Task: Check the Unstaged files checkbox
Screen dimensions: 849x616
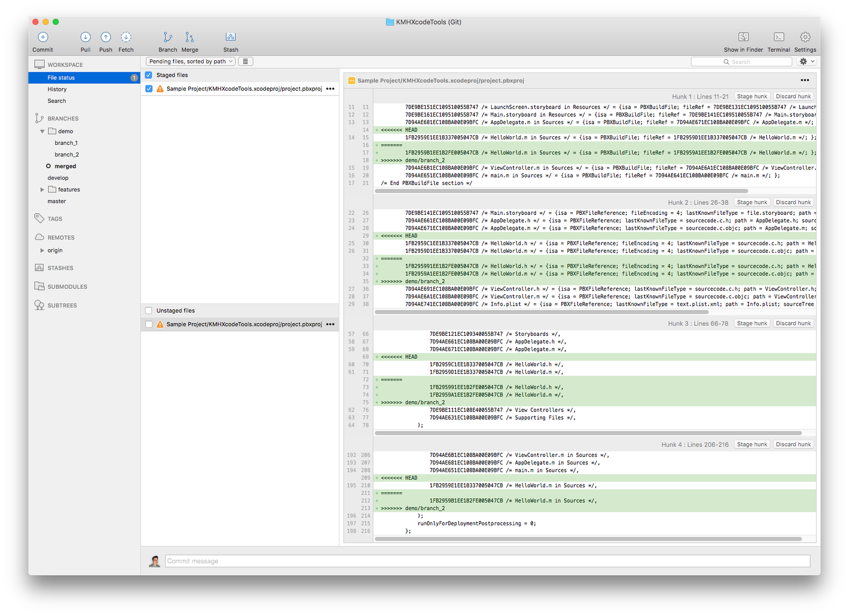Action: 149,310
